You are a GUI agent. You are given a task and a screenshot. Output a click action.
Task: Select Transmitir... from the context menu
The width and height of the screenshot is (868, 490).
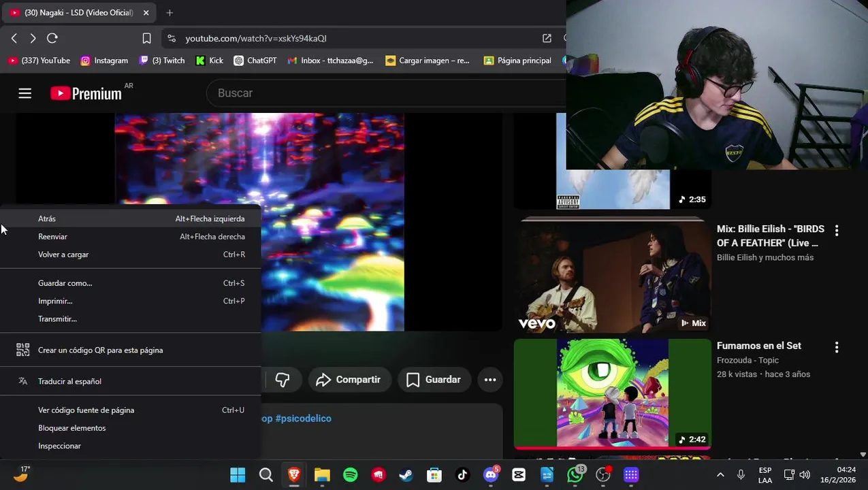pos(130,318)
